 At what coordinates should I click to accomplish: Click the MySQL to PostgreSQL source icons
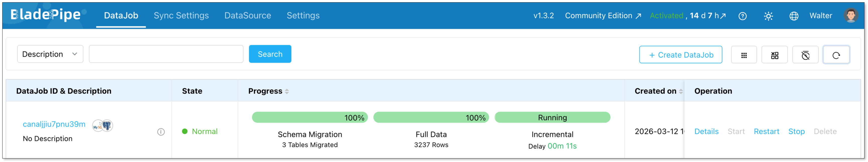click(102, 126)
